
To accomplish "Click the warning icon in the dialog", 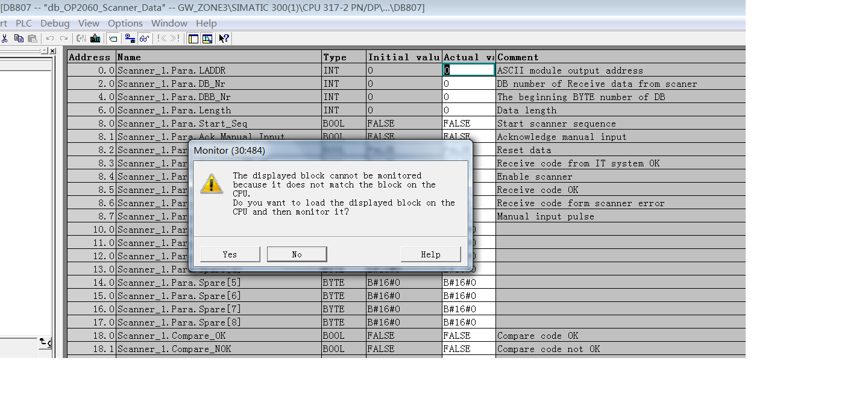I will (212, 183).
